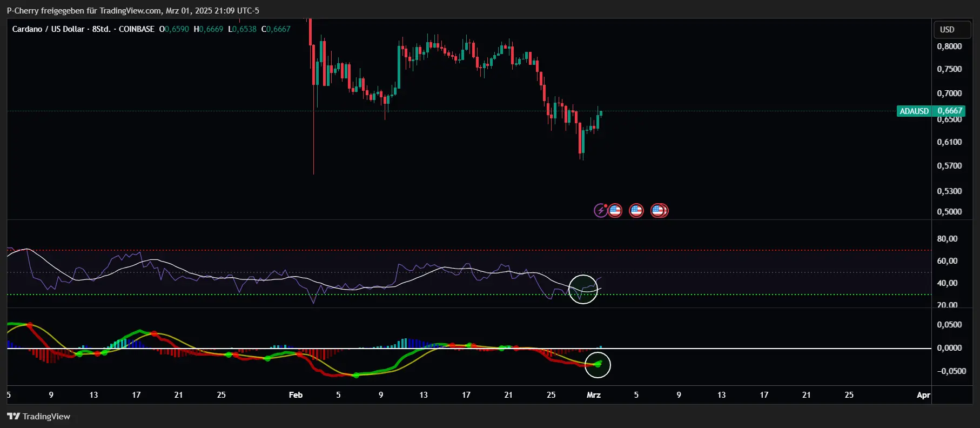Image resolution: width=980 pixels, height=428 pixels.
Task: Click the high value H0,6669
Action: tap(209, 29)
